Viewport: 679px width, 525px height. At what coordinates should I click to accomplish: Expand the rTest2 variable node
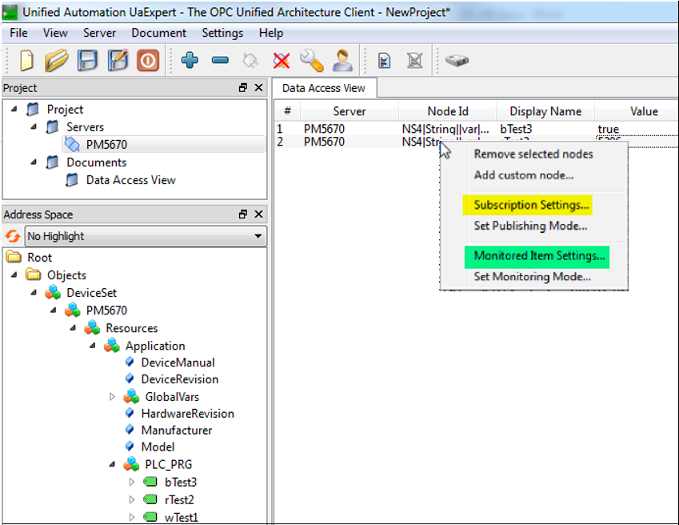132,499
